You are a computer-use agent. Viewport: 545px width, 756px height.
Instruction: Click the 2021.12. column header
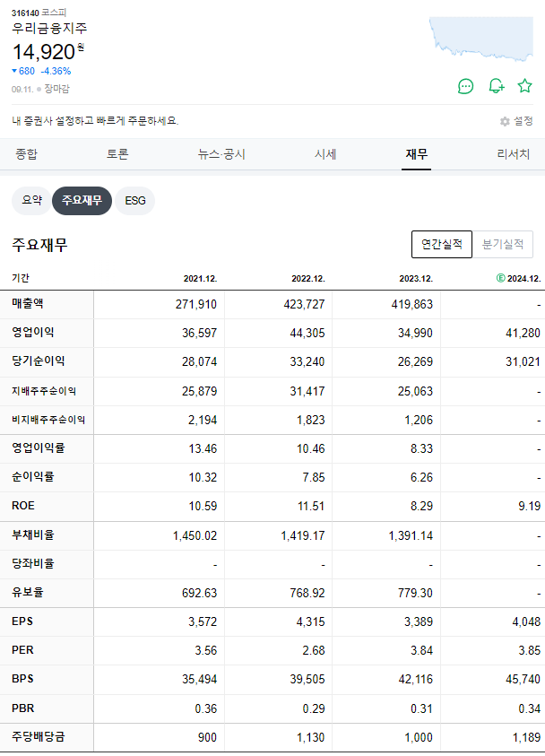click(x=201, y=278)
